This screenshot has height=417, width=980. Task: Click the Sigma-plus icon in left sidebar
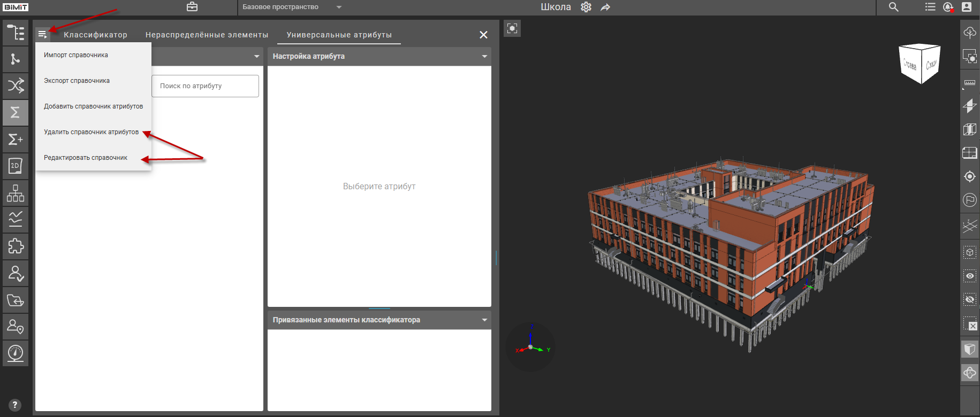(x=16, y=140)
